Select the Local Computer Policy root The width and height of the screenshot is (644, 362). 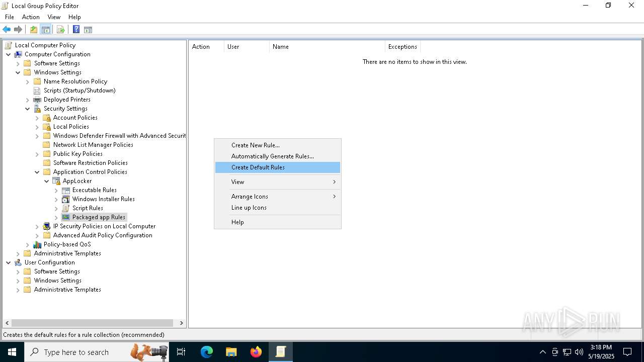tap(45, 45)
